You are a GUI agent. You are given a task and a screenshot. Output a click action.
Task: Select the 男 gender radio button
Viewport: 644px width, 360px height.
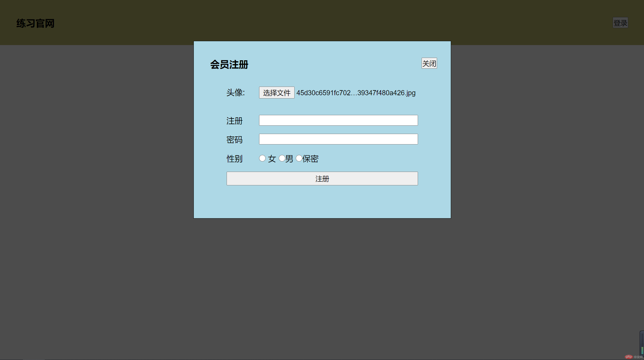click(282, 158)
